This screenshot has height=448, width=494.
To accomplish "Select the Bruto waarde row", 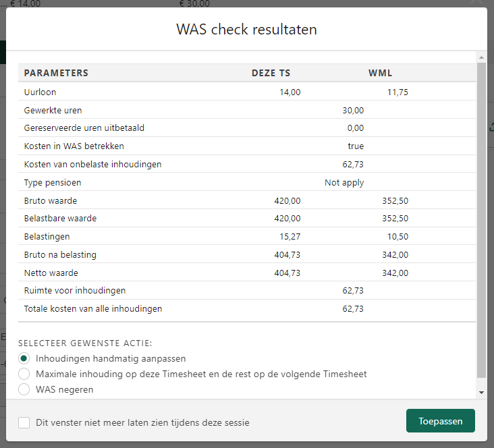I will [x=51, y=200].
